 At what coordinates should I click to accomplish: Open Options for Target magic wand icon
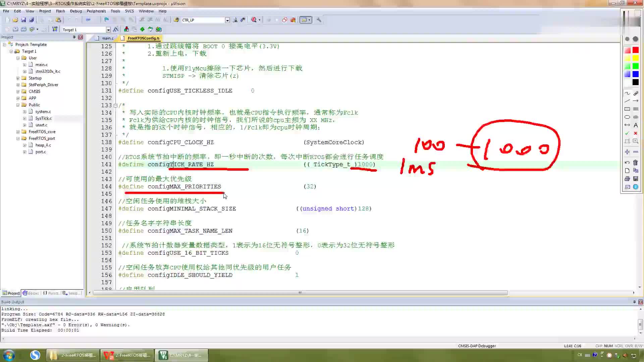click(116, 29)
